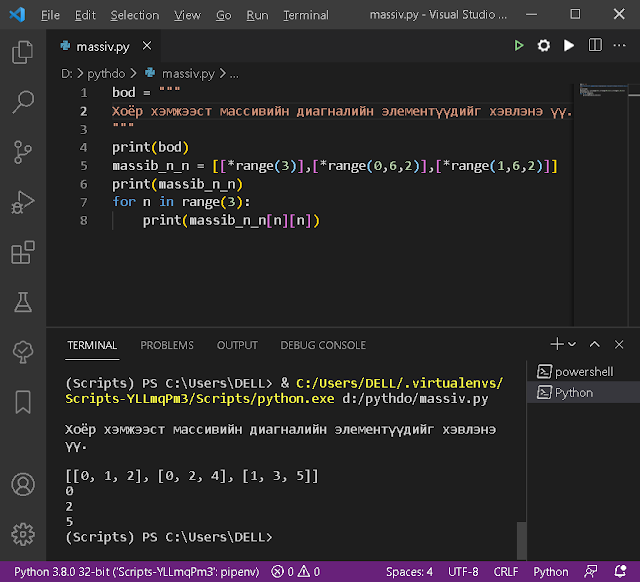This screenshot has width=640, height=582.
Task: Select the massiv.py editor tab
Action: tap(103, 46)
